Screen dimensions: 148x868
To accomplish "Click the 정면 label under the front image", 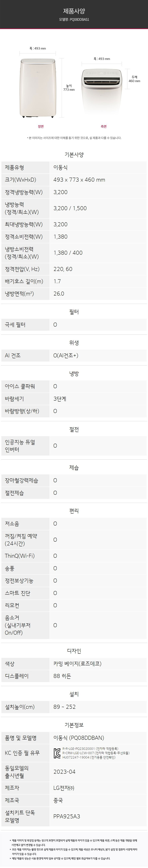I will 40,126.
